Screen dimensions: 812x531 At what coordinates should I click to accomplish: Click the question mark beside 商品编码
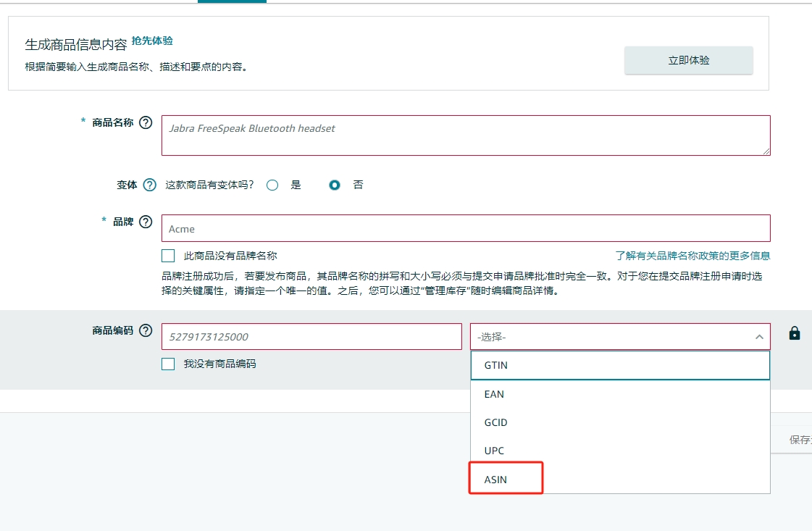click(146, 330)
